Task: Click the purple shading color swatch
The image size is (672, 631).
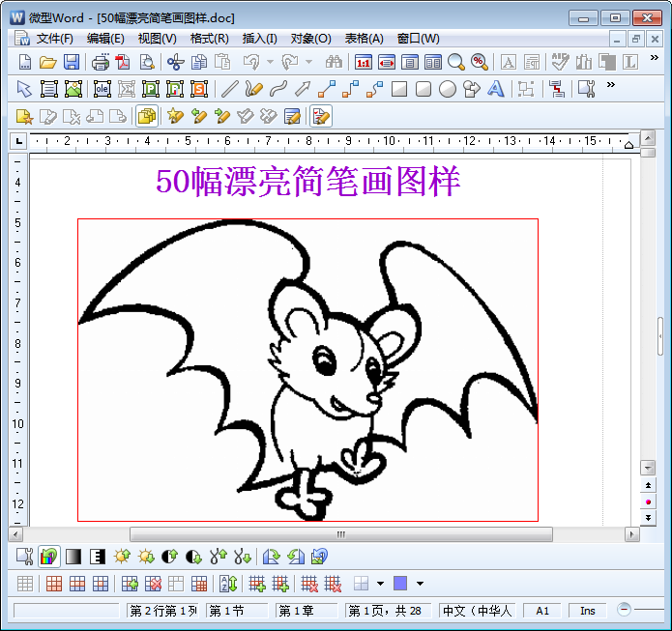Action: click(400, 584)
